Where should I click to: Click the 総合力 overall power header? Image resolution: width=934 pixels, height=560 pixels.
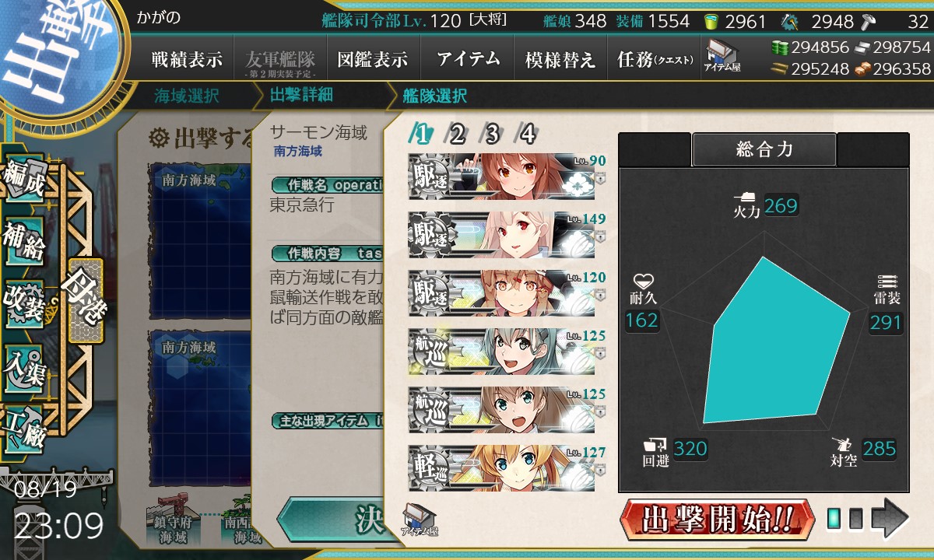(764, 149)
